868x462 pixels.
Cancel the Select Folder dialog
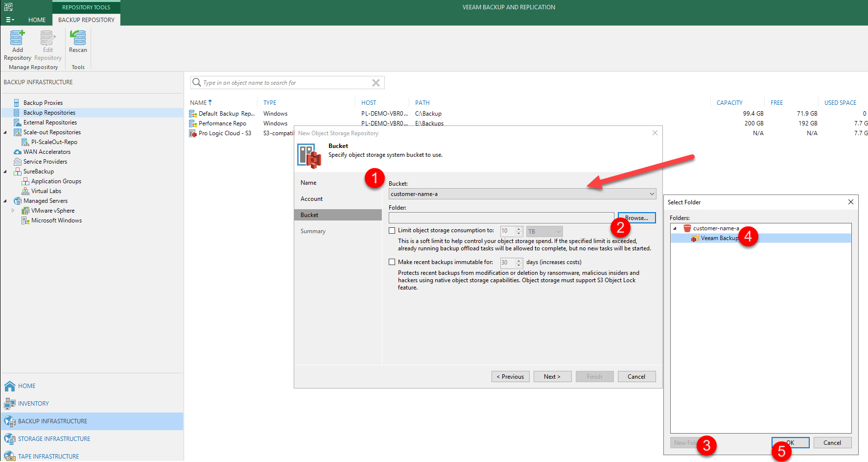832,443
